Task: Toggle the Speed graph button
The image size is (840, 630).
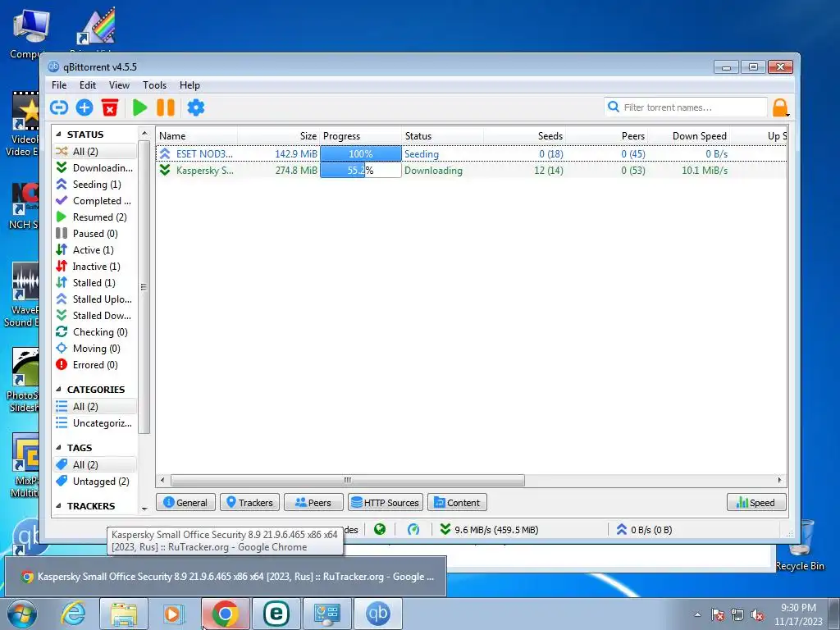Action: click(x=756, y=503)
